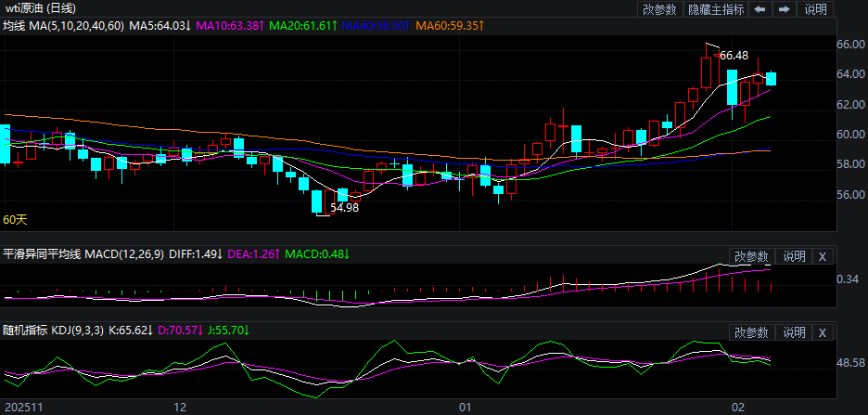Click the right arrow navigation icon
Screen dimensions: 868x415
click(784, 9)
